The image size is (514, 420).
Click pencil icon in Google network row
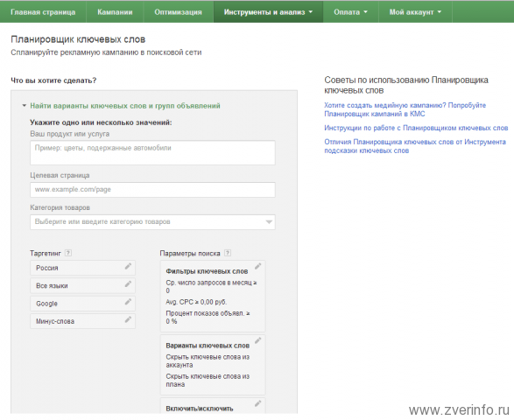click(x=128, y=302)
